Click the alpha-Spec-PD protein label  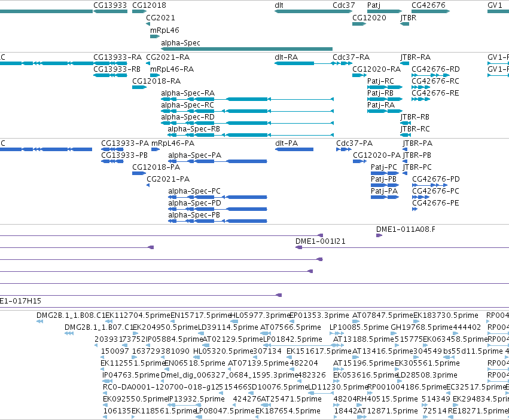coord(195,203)
